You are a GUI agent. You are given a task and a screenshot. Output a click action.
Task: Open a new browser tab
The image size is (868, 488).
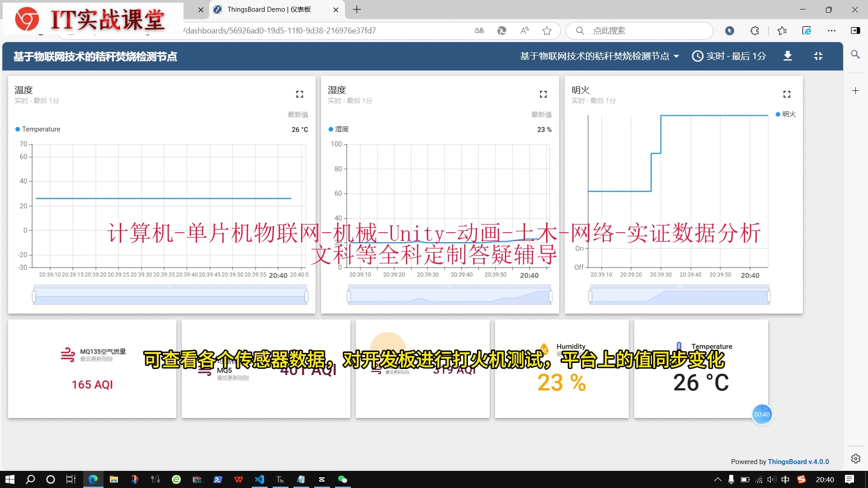tap(357, 9)
